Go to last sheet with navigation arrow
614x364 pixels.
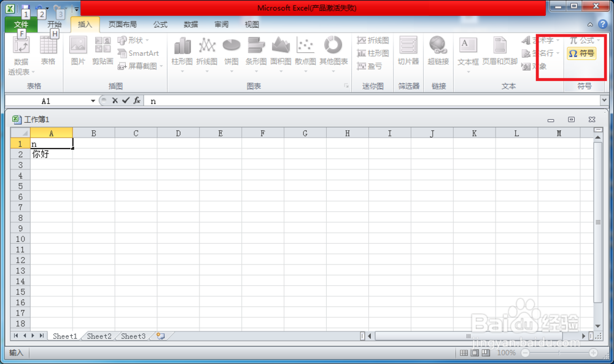tap(42, 336)
